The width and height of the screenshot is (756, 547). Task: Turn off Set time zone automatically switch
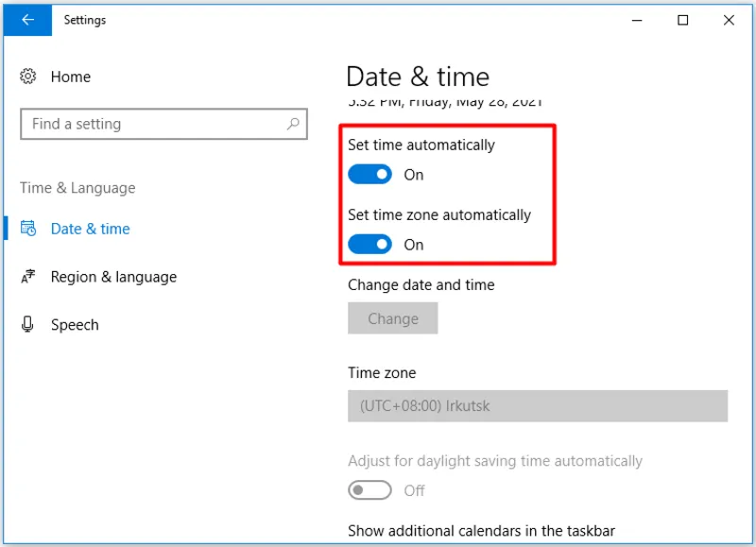click(369, 245)
